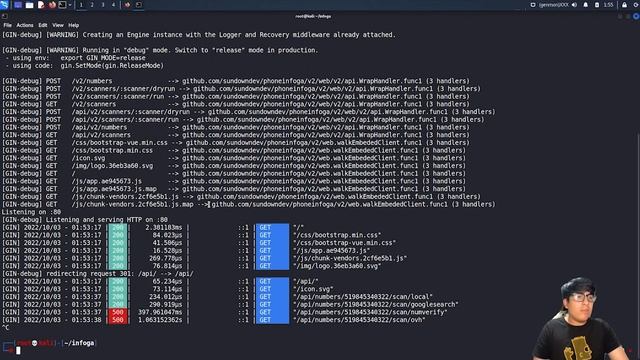Viewport: 640px width, 360px height.
Task: Select the active terminal window in the taskbar
Action: point(139,5)
